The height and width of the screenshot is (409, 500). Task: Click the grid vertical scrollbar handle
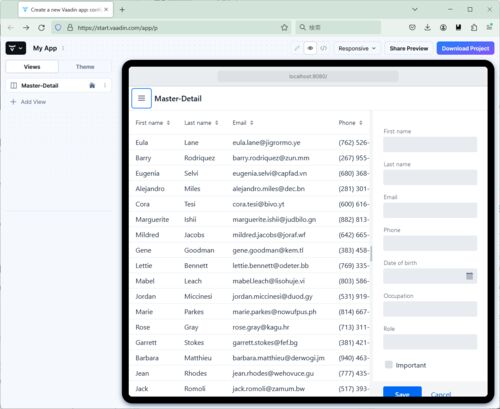(x=371, y=254)
